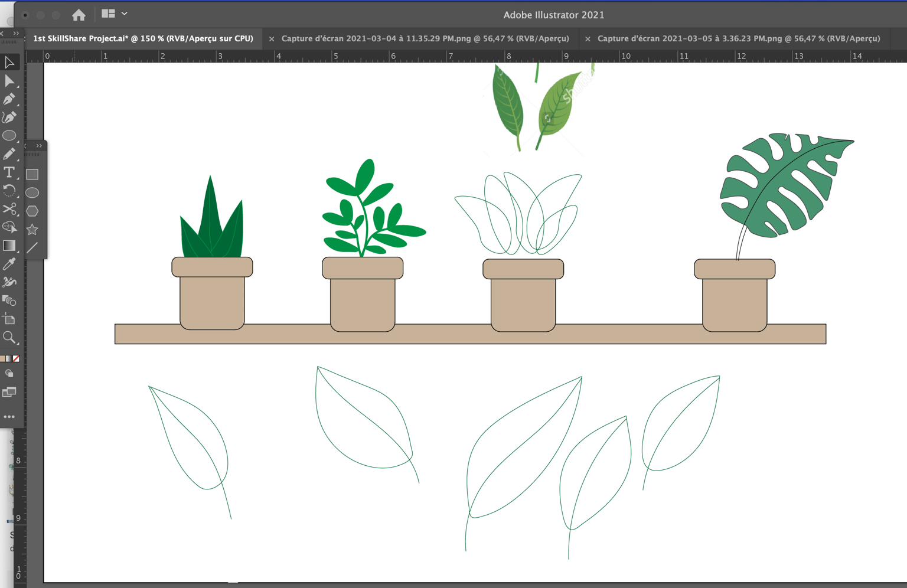Click the photo leaves reference image
Screen dimensions: 907x588
point(537,106)
